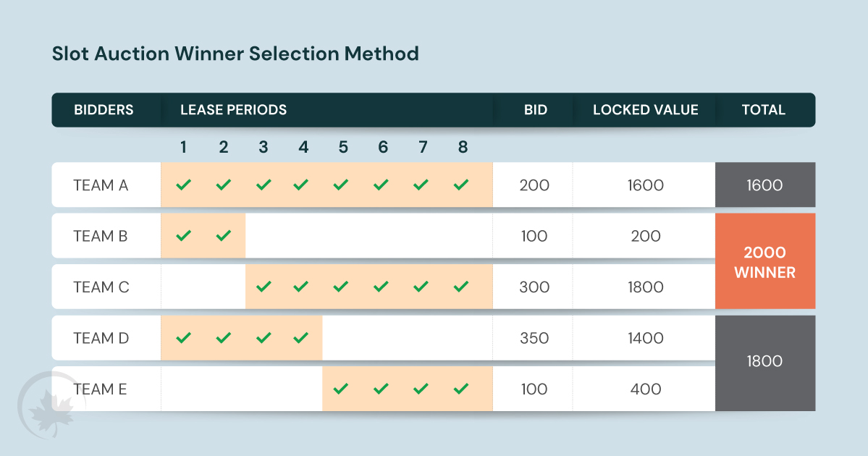868x456 pixels.
Task: Click Team B's lease period 2 checkmark
Action: coord(224,236)
